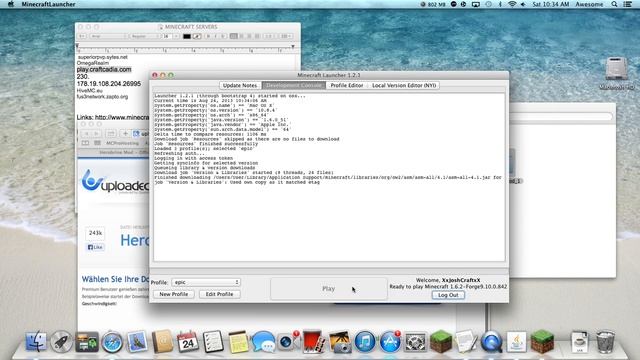Open line spacing dropdown in TextEdit

tap(269, 36)
